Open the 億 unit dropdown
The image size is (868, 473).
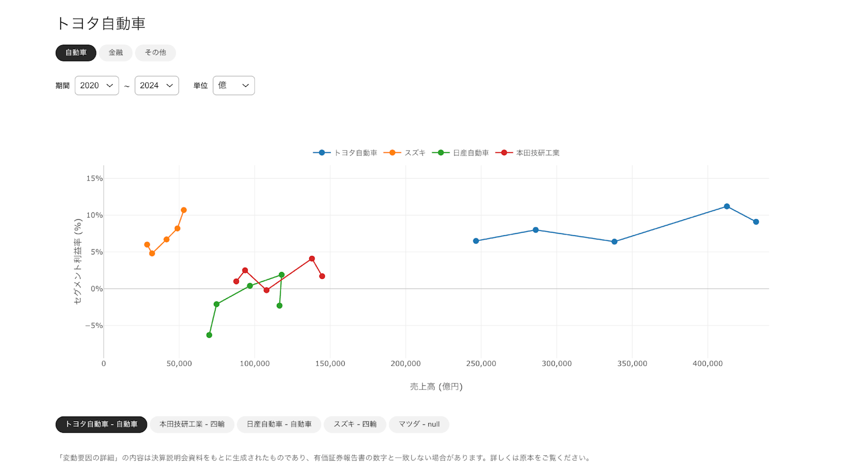234,86
